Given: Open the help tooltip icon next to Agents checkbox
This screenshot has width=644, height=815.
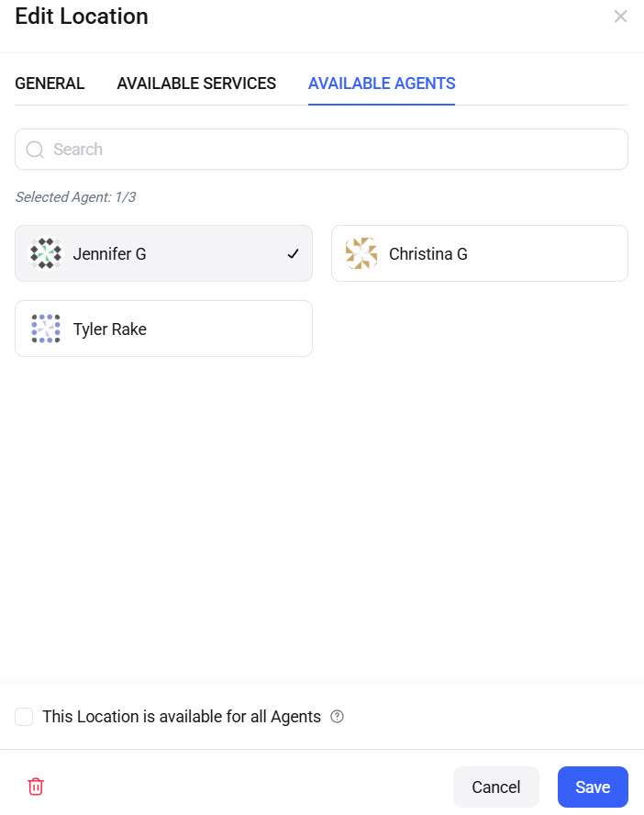Looking at the screenshot, I should tap(337, 716).
